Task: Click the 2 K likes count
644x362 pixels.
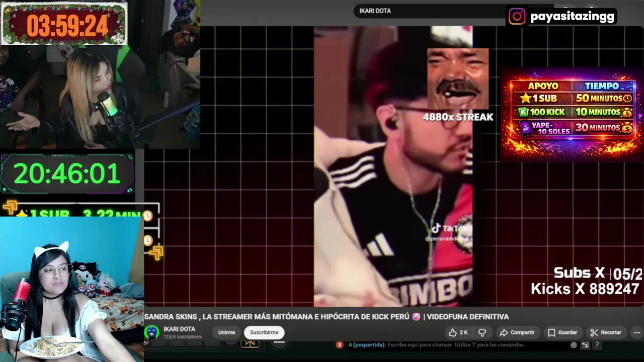Action: 463,332
